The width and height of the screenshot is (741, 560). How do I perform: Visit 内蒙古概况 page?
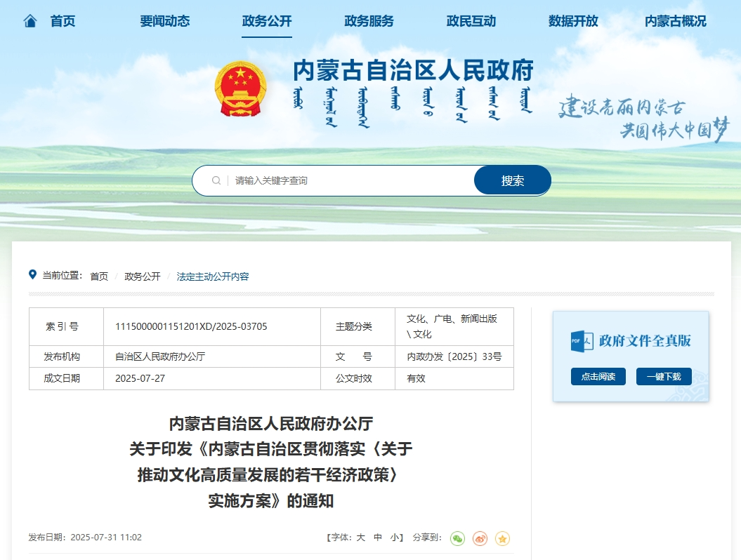[x=676, y=21]
